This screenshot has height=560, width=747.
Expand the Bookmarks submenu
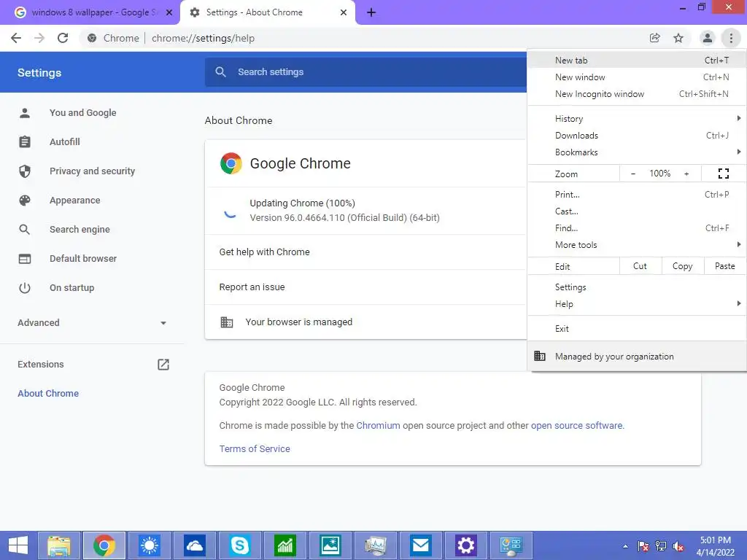tap(637, 152)
